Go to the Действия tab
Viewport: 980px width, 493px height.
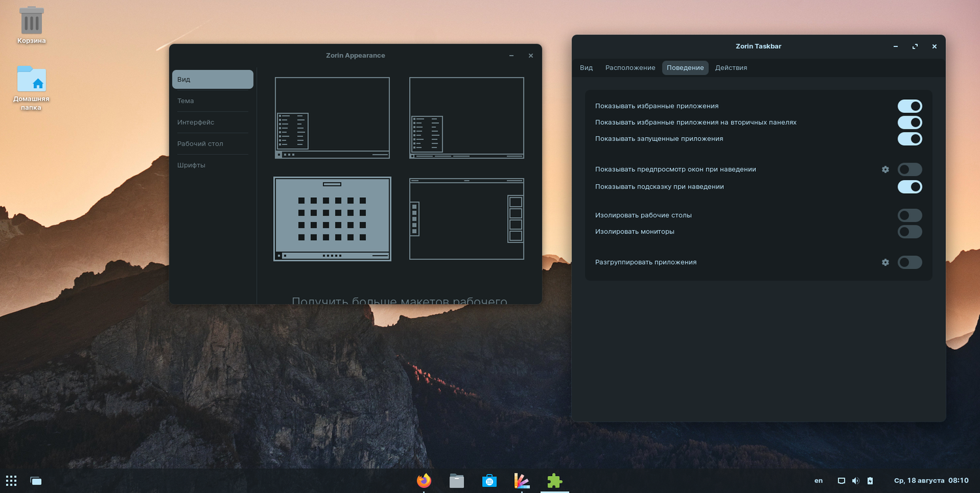731,68
